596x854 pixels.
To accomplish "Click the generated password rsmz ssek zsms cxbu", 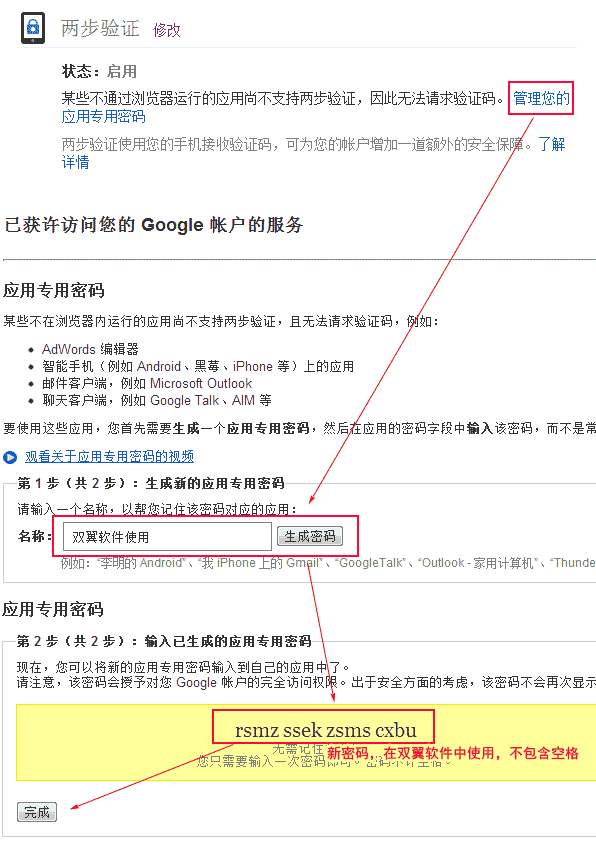I will (x=325, y=730).
